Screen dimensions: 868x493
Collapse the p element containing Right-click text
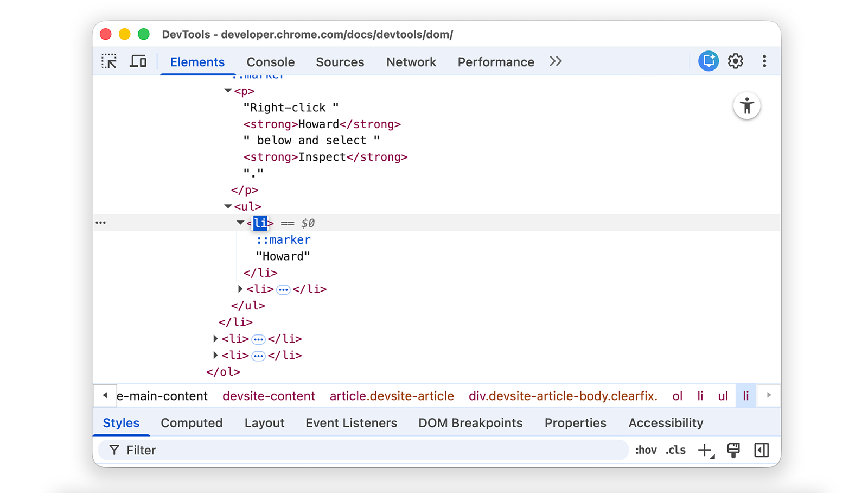[x=227, y=91]
